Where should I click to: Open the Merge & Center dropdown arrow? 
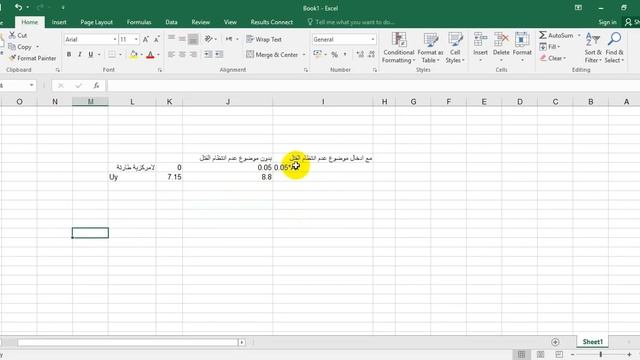(x=304, y=55)
